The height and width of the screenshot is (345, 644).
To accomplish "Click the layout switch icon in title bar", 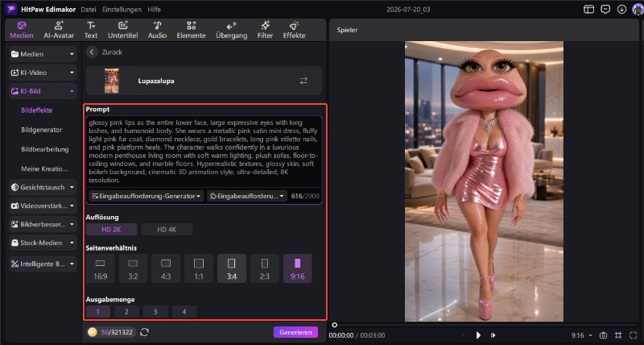I will tap(589, 9).
